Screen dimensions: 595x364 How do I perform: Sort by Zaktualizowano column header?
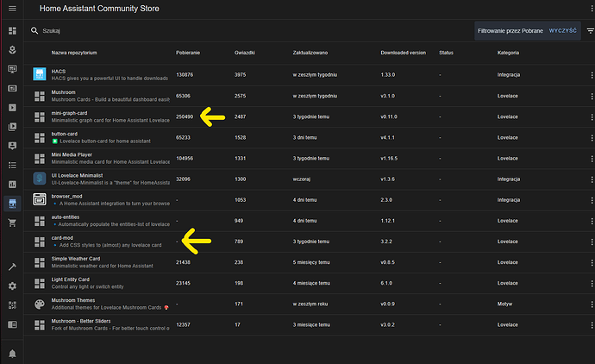point(310,53)
